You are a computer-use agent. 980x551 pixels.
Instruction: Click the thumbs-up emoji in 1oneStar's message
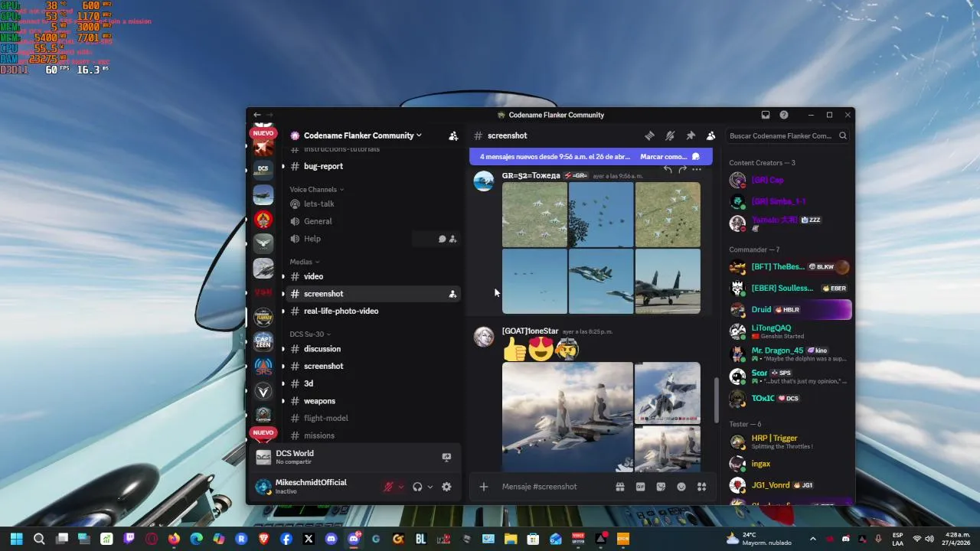pyautogui.click(x=514, y=350)
